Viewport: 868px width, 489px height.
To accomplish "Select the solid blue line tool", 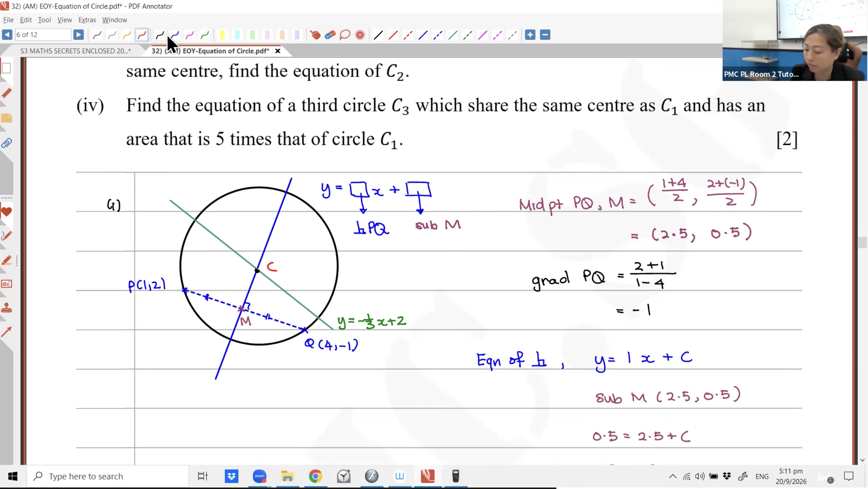I will (x=423, y=35).
